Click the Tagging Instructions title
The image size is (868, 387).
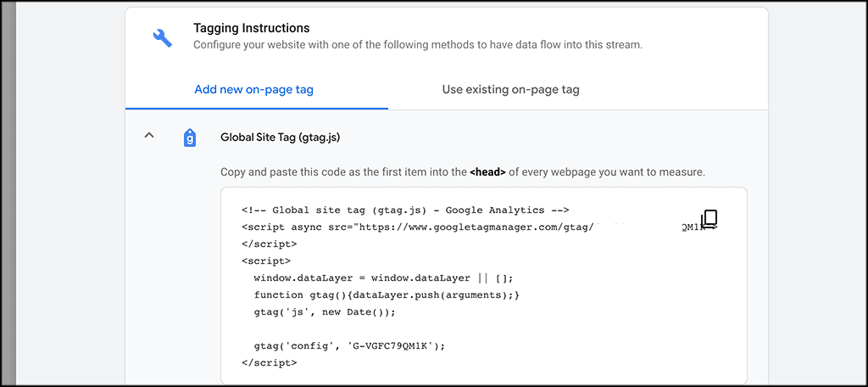click(x=251, y=28)
